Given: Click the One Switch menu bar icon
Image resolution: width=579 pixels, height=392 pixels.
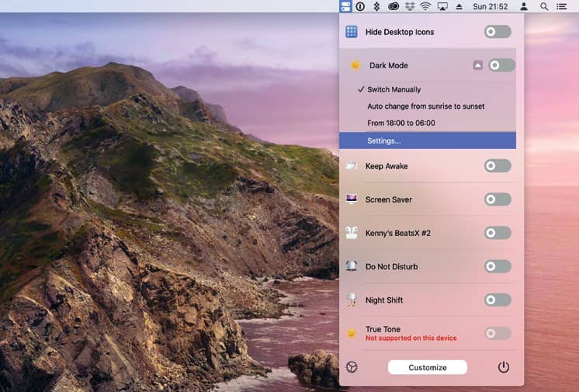Looking at the screenshot, I should tap(345, 6).
